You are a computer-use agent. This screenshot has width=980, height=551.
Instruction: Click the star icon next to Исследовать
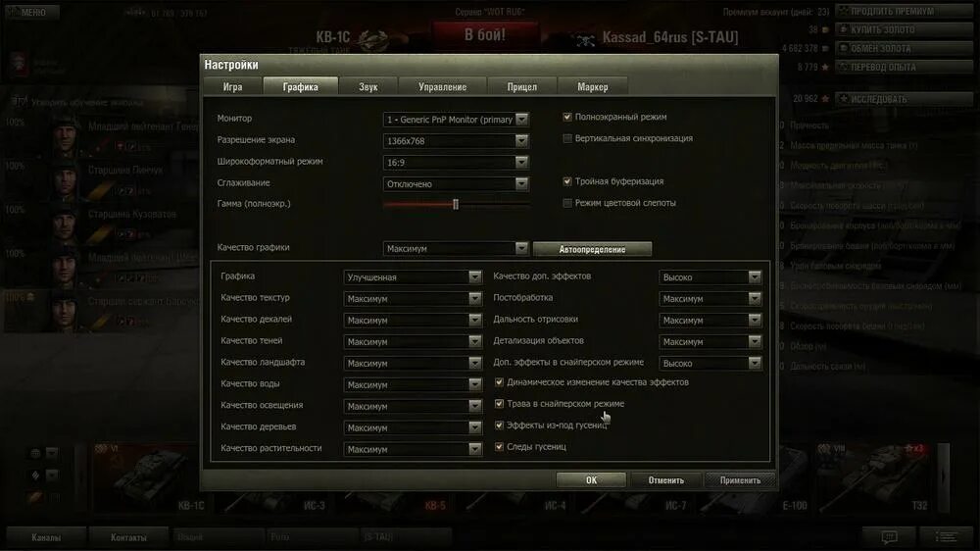tap(844, 99)
